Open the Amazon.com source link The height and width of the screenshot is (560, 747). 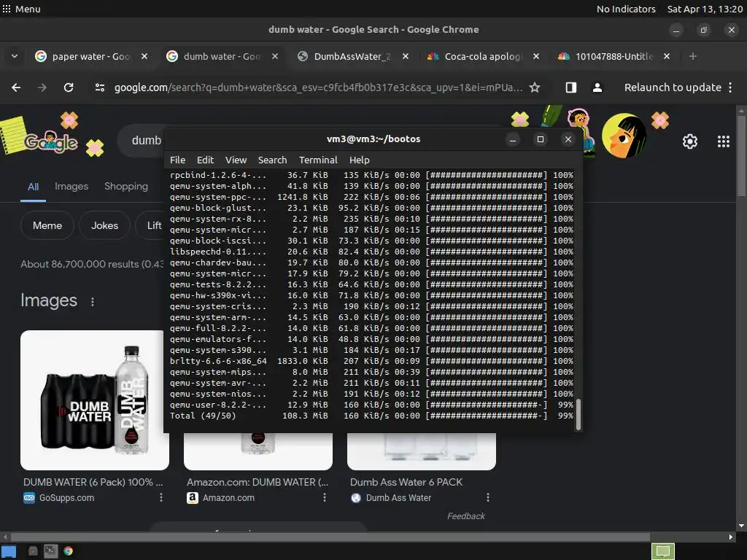228,497
